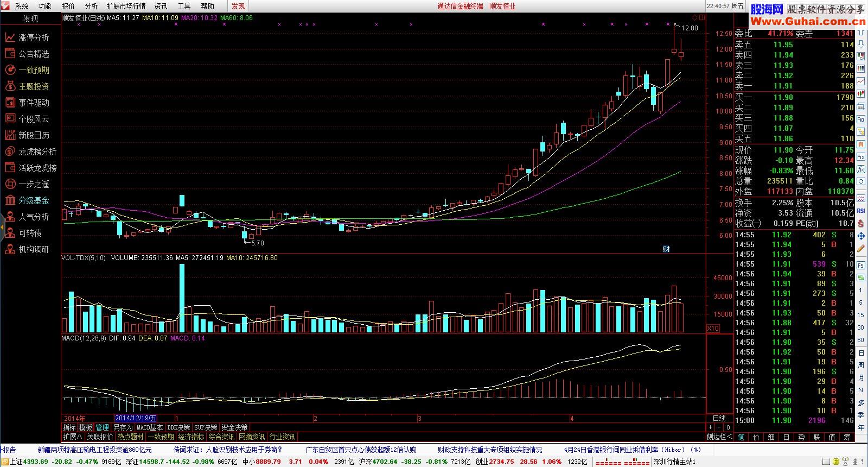Select the 价 tab under tick list
868x467 pixels.
point(756,437)
